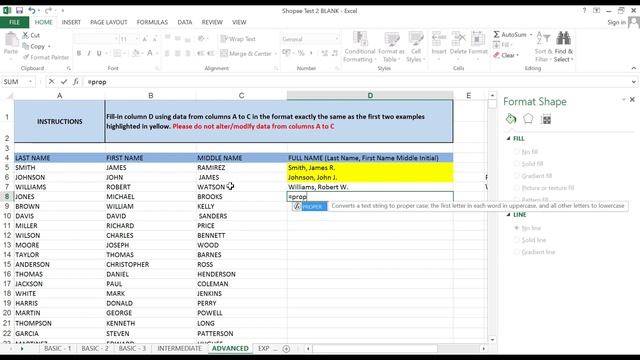Screen dimensions: 640x360
Task: Select column D header
Action: pos(370,95)
